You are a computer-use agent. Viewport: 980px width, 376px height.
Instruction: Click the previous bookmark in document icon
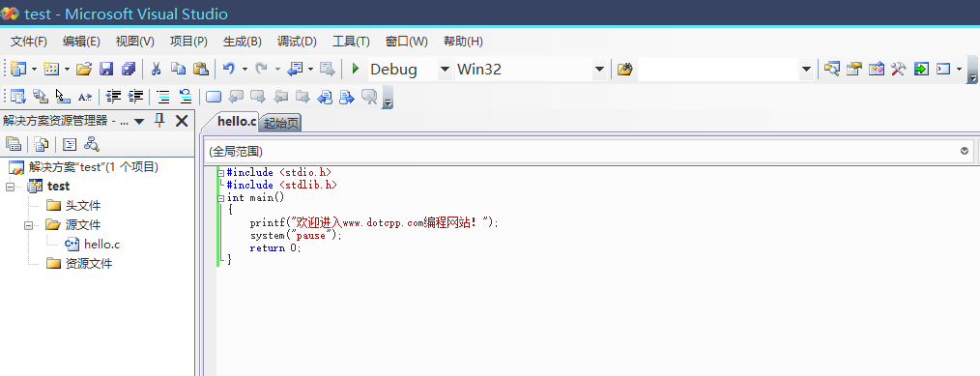pos(325,97)
